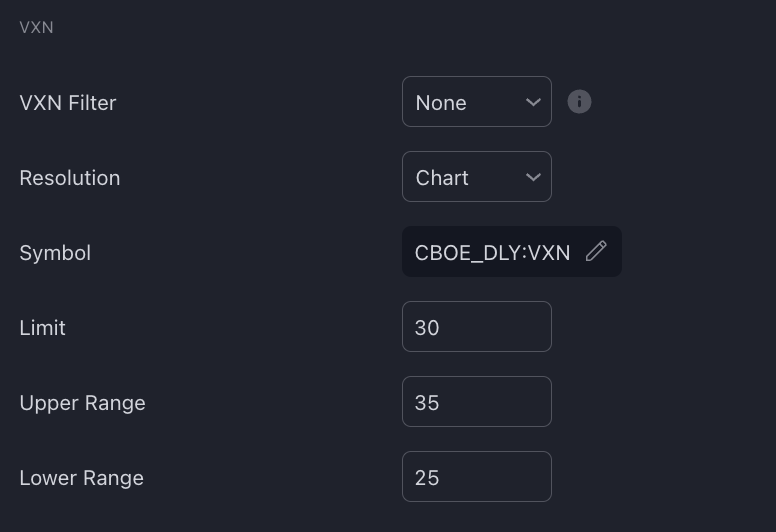Screen dimensions: 776x532
Task: Focus the Lower Range field containing 25
Action: click(477, 477)
